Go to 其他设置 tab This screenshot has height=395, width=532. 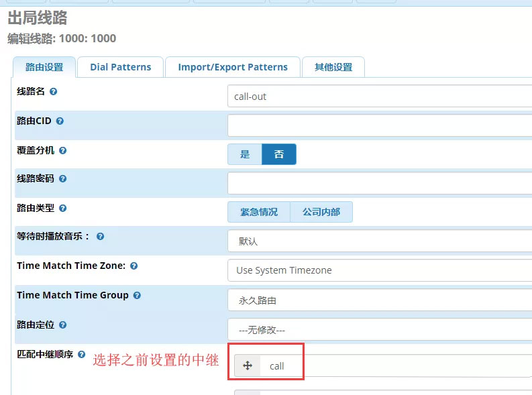coord(333,67)
